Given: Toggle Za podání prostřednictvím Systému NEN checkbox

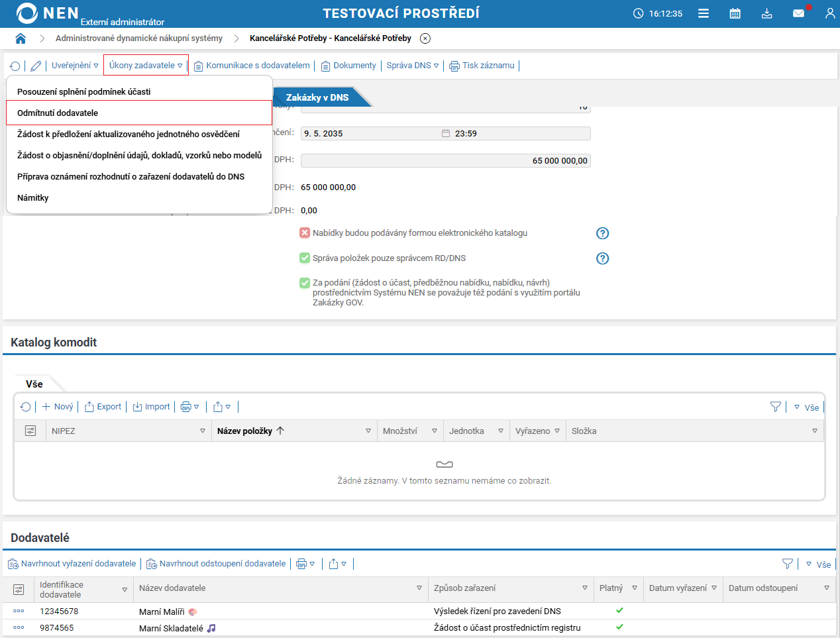Looking at the screenshot, I should (305, 283).
